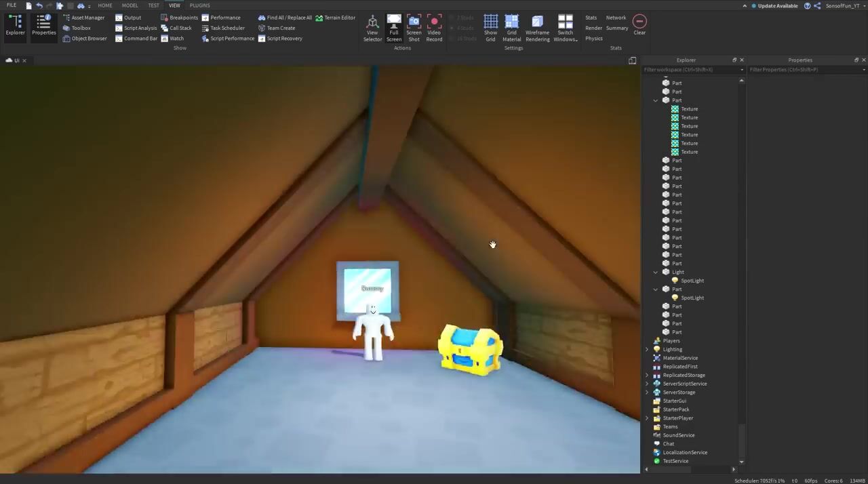
Task: Open the View Selector tool
Action: tap(372, 28)
